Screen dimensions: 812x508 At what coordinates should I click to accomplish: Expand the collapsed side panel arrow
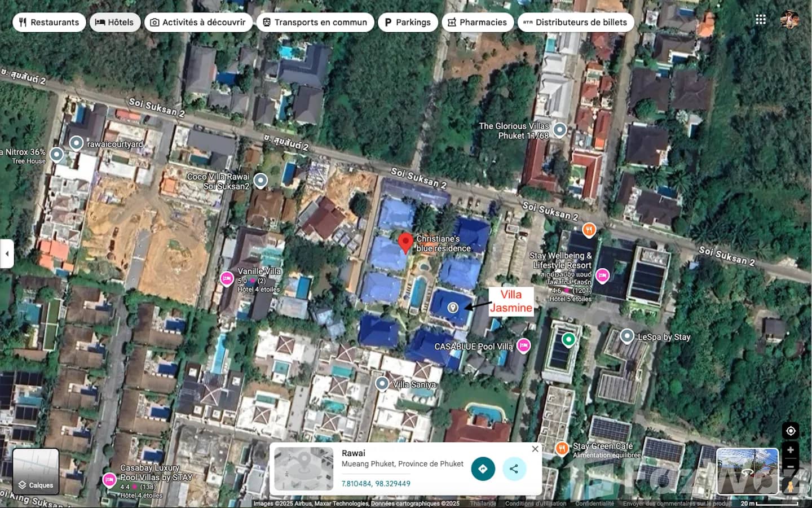coord(7,254)
